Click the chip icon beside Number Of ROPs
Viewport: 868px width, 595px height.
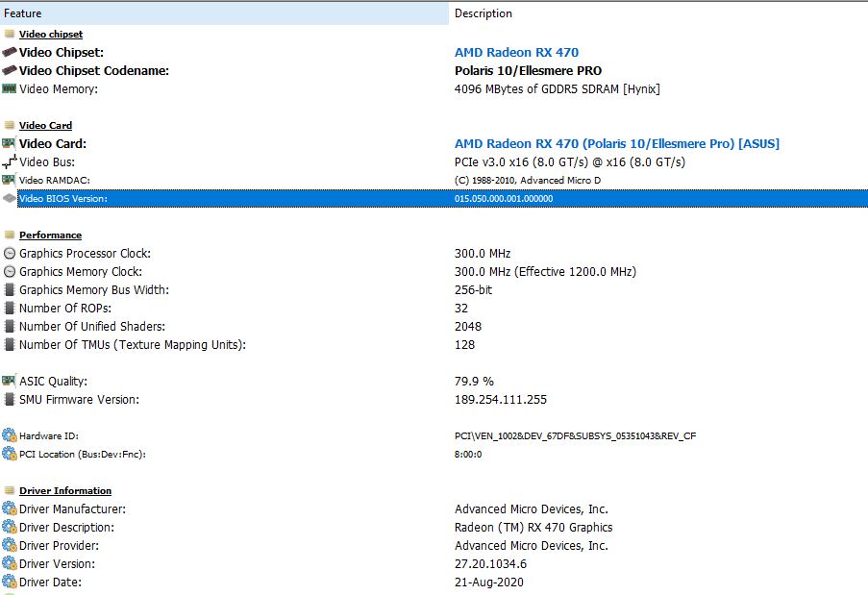(9, 309)
